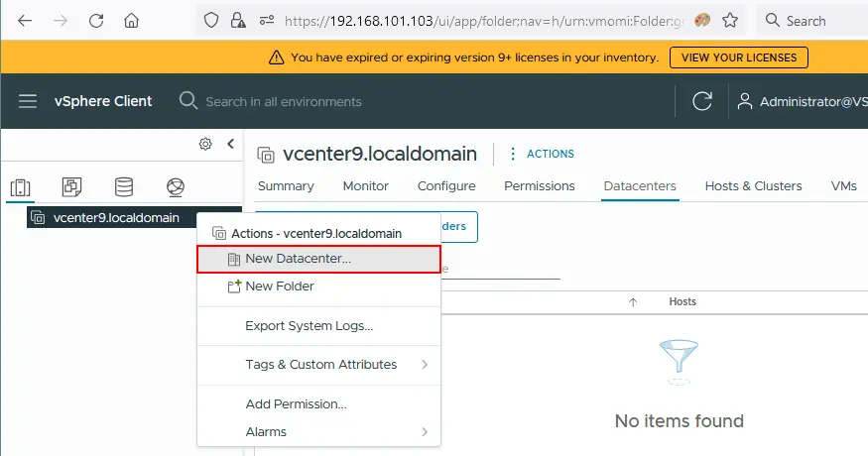Viewport: 868px width, 456px height.
Task: Click the tracking protection shield icon
Action: click(211, 21)
